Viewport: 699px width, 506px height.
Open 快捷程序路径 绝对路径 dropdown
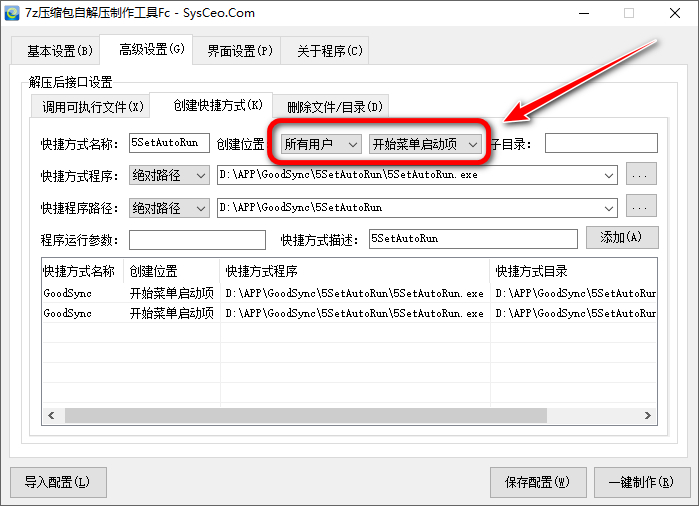click(x=169, y=208)
